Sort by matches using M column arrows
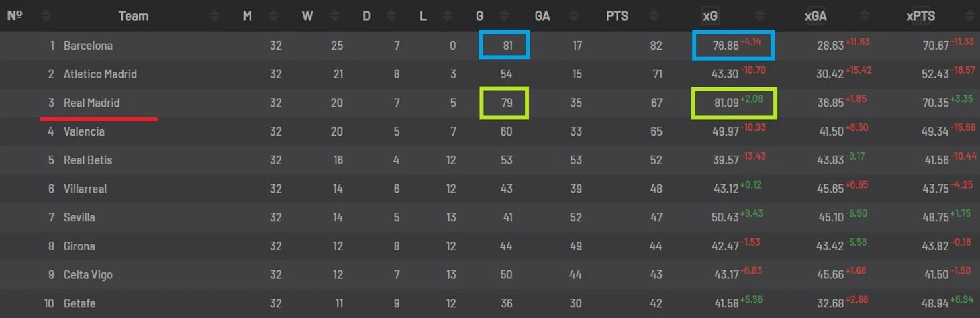This screenshot has height=318, width=980. 274,15
